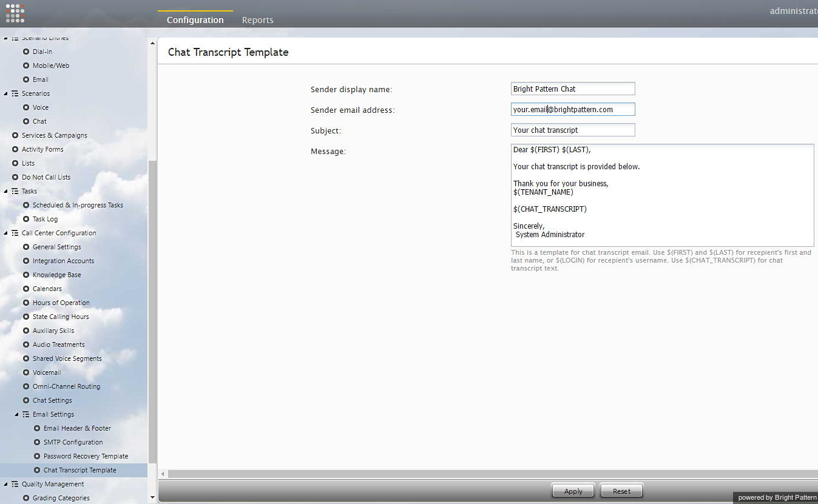Click the Reset button
The height and width of the screenshot is (504, 818).
621,491
